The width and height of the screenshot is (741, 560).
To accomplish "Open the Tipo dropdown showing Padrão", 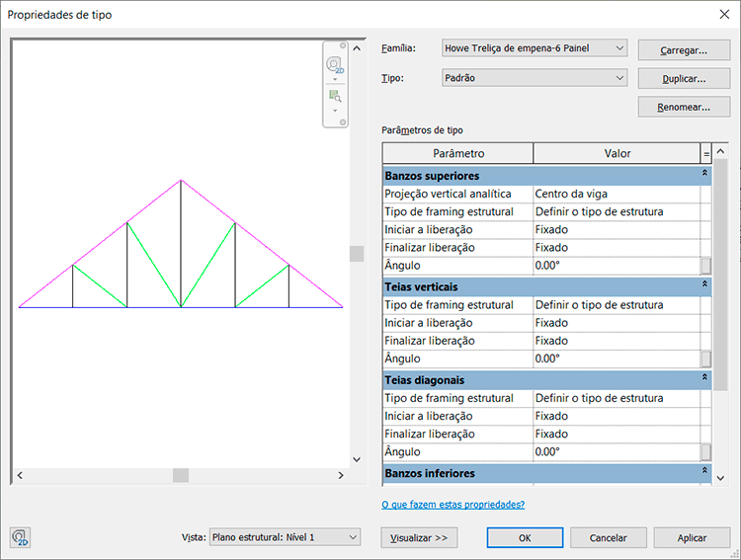I will 534,78.
